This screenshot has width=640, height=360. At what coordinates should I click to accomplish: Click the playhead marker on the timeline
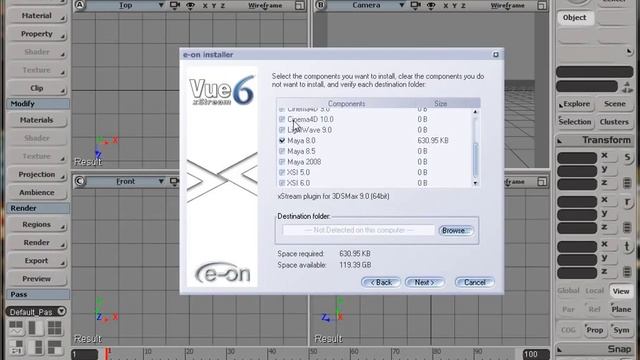[107, 353]
